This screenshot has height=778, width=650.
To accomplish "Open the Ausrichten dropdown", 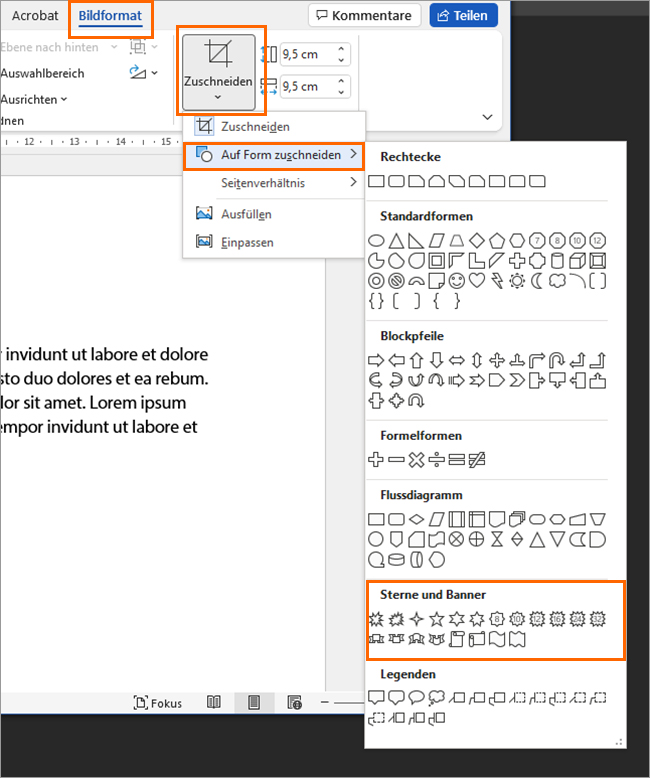I will click(x=34, y=99).
